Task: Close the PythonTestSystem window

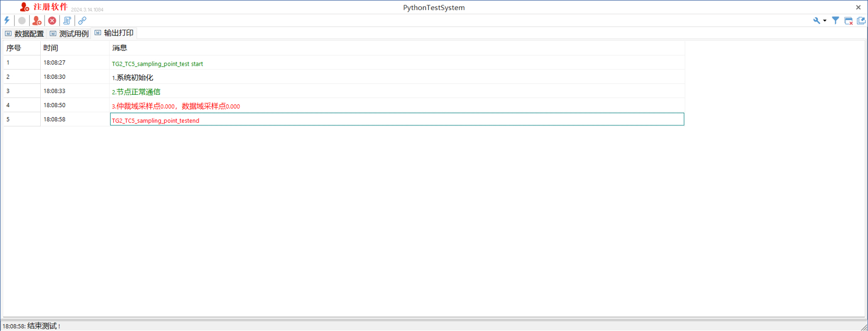Action: click(x=858, y=7)
